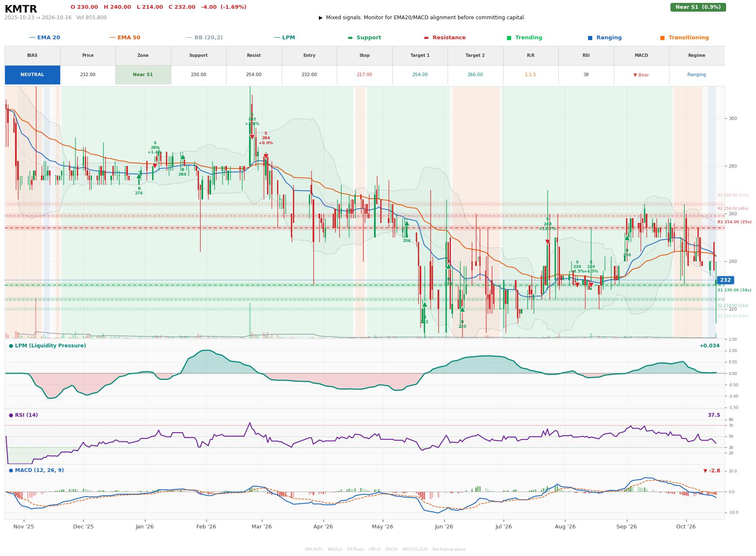This screenshot has height=556, width=756.
Task: Click the B 220 buy signal arrow
Action: [462, 309]
